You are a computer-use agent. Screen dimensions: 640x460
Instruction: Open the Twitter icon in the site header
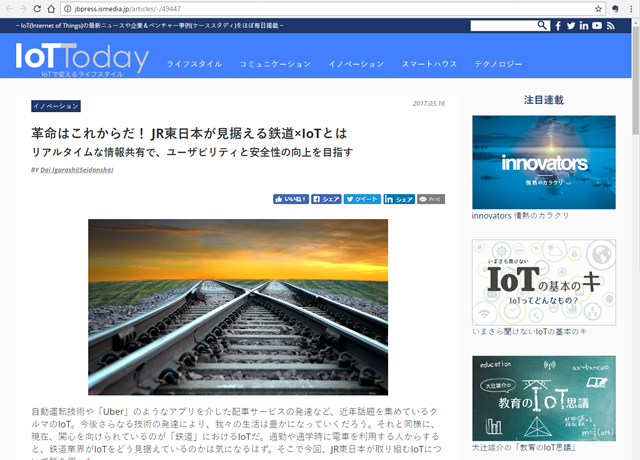[x=571, y=25]
